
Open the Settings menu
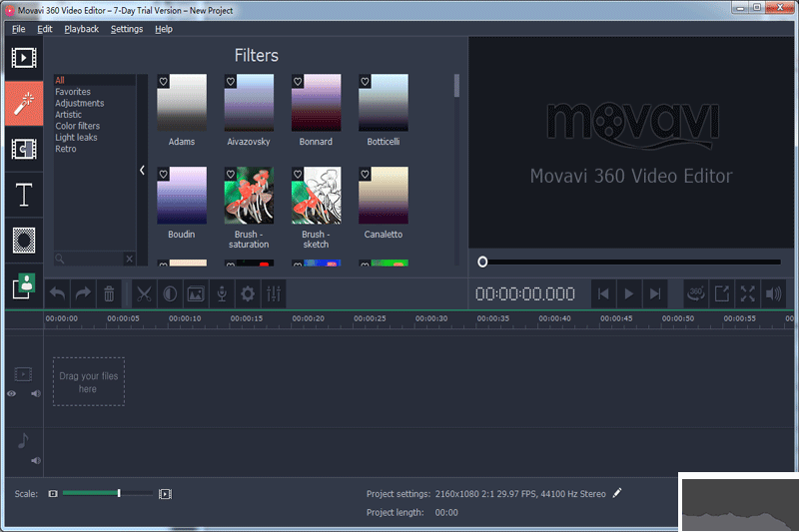(127, 29)
